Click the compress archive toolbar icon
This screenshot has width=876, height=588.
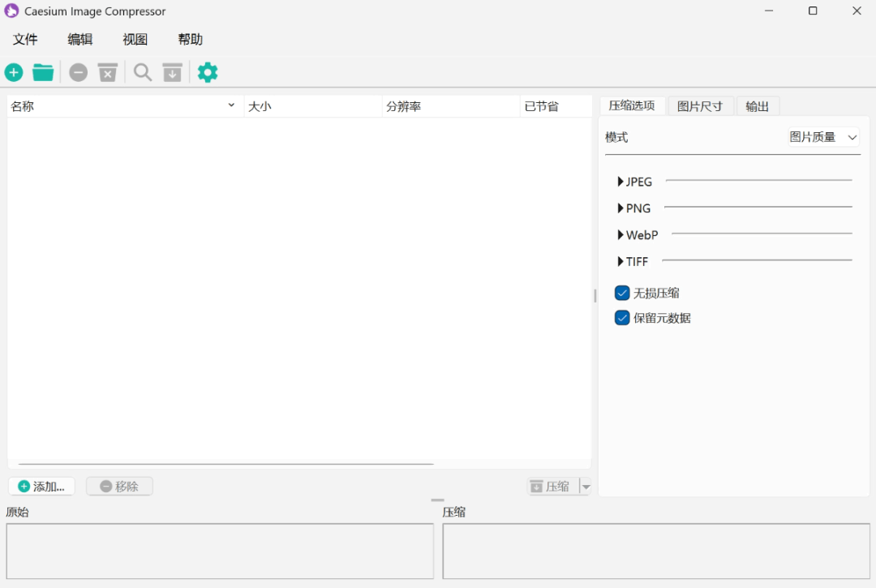[172, 73]
